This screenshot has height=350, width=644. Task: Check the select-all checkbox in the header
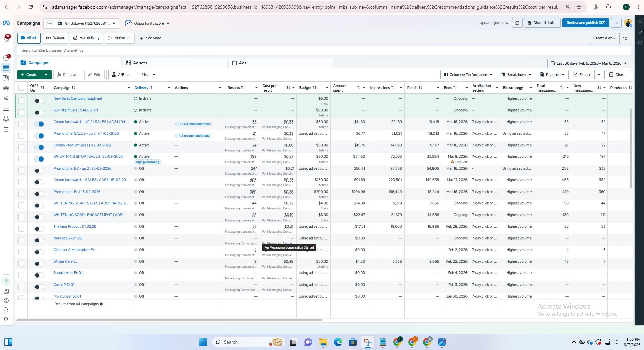tap(21, 88)
